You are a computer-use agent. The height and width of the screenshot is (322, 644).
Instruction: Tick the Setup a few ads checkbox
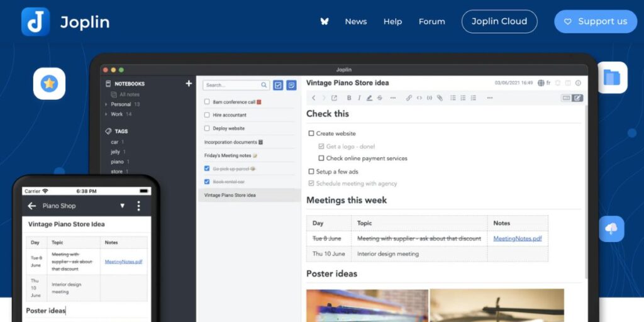pos(311,172)
